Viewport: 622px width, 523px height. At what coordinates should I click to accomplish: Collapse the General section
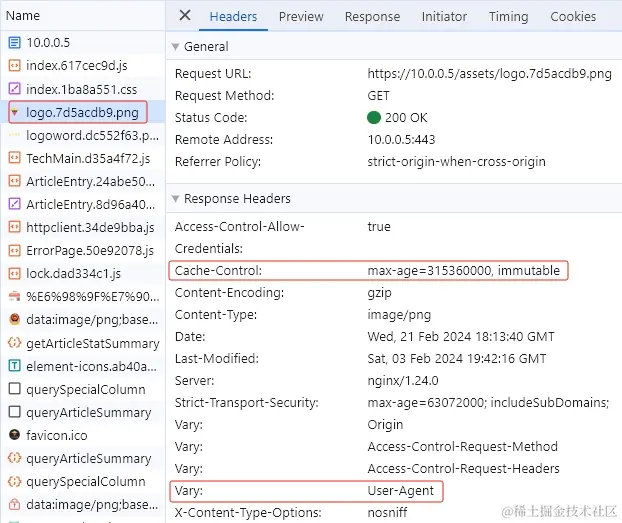pyautogui.click(x=175, y=47)
